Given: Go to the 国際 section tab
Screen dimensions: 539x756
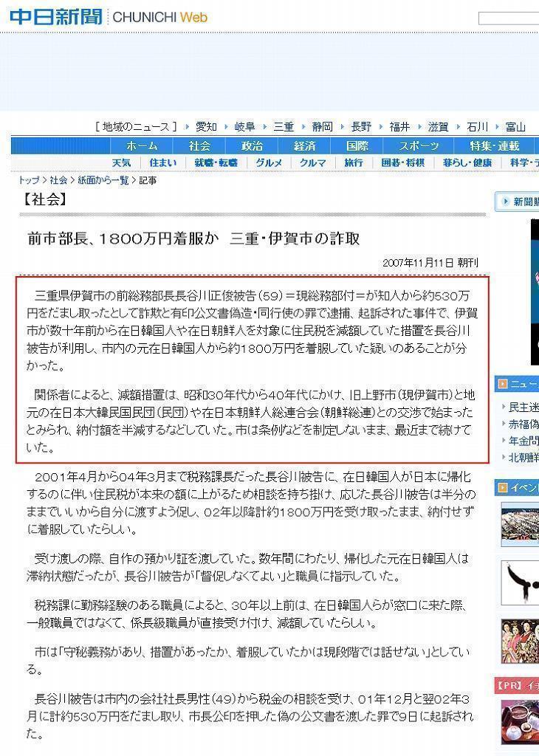Looking at the screenshot, I should [357, 146].
